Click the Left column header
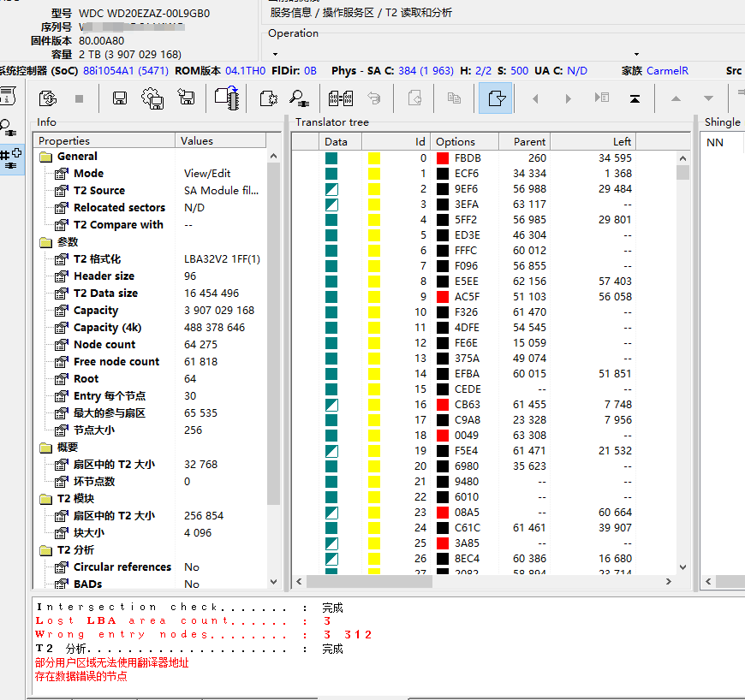This screenshot has height=700, width=745. point(593,142)
